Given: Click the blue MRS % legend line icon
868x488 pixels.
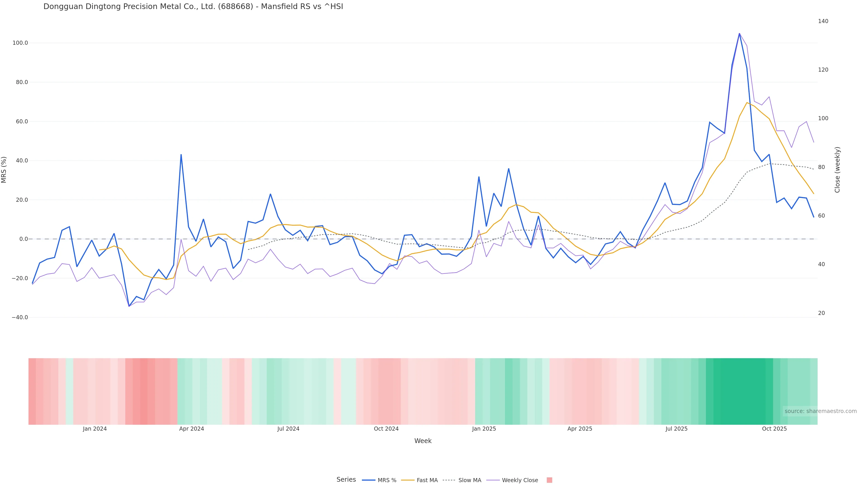Looking at the screenshot, I should [x=369, y=480].
